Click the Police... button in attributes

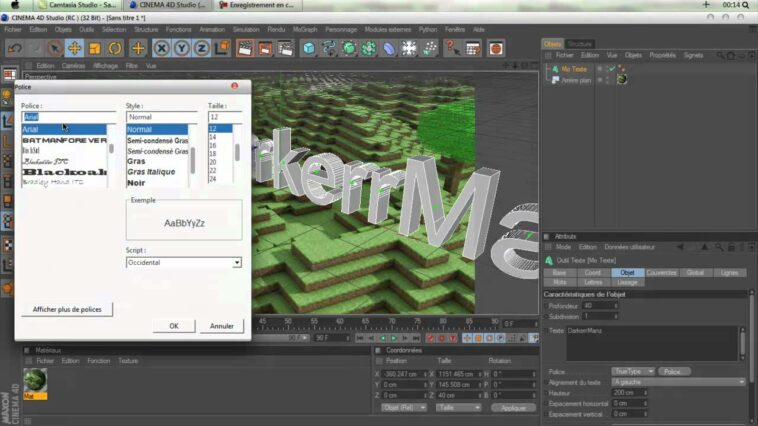point(674,371)
